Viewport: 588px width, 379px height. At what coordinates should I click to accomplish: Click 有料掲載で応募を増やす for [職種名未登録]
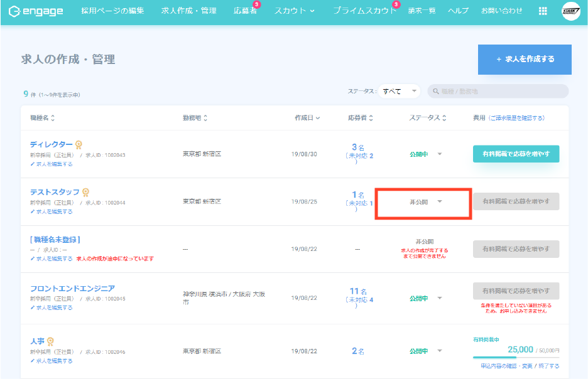point(516,249)
